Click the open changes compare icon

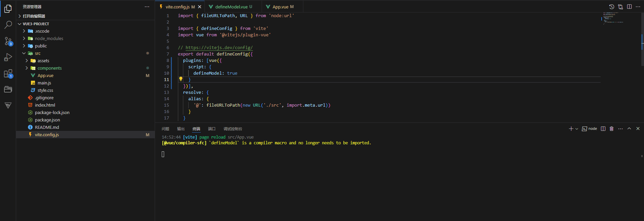[x=620, y=7]
